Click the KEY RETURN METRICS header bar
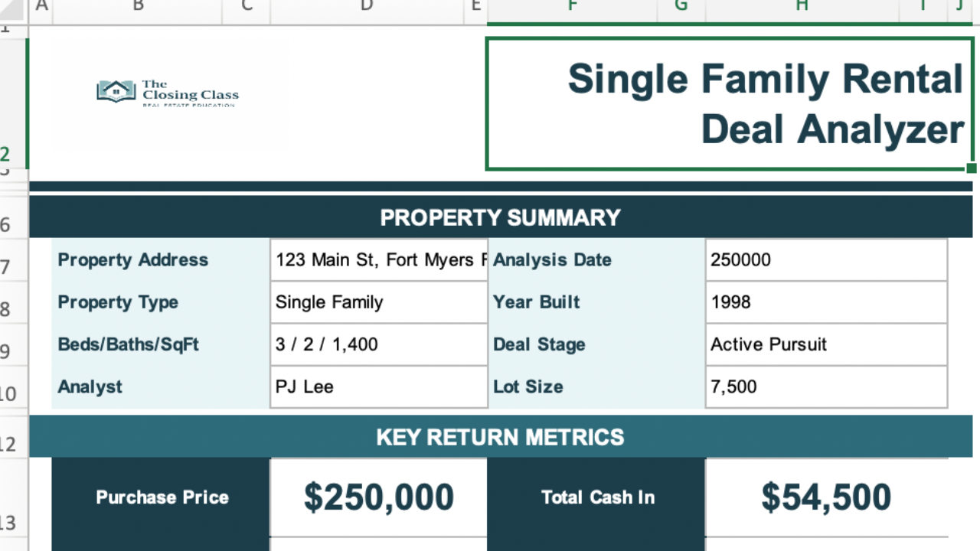The image size is (980, 551). point(500,437)
